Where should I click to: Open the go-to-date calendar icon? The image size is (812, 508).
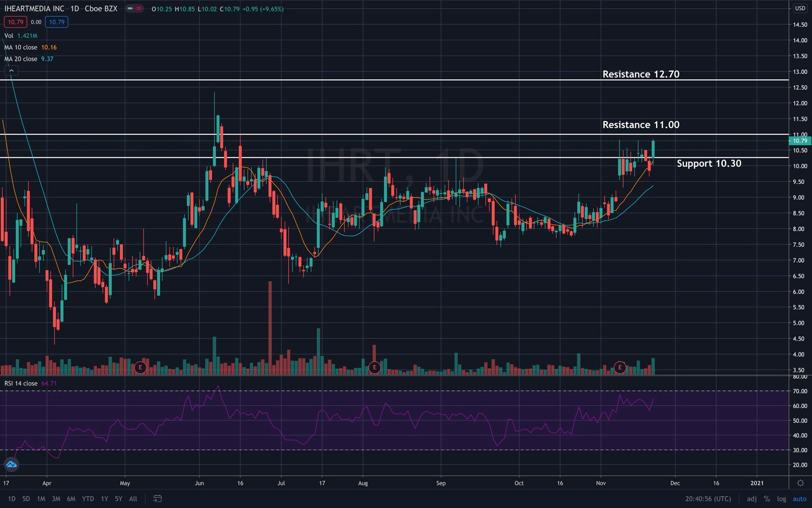(x=157, y=498)
